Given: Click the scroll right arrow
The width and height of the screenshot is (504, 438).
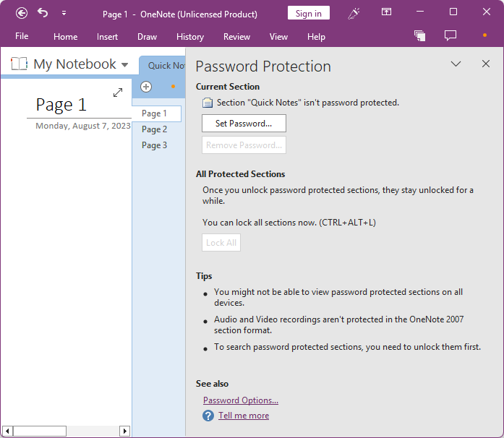Looking at the screenshot, I should coord(124,431).
